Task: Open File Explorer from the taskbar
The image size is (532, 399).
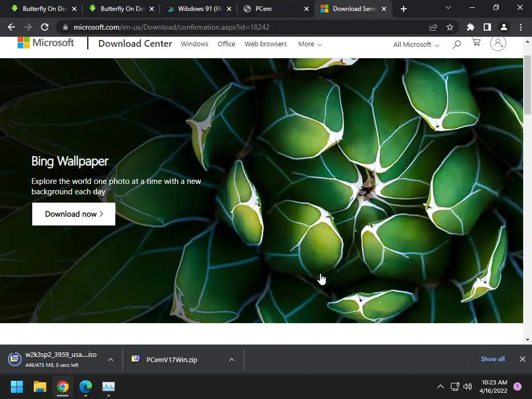Action: point(39,387)
